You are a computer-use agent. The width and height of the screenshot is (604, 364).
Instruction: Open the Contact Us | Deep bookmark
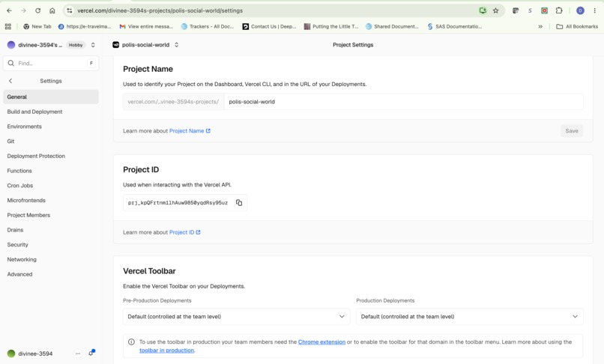tap(269, 26)
